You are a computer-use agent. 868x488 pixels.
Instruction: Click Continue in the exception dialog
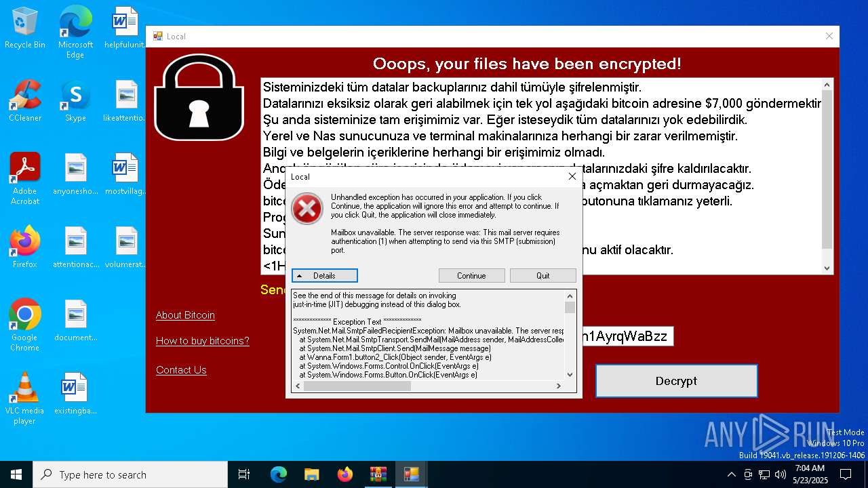pyautogui.click(x=471, y=276)
